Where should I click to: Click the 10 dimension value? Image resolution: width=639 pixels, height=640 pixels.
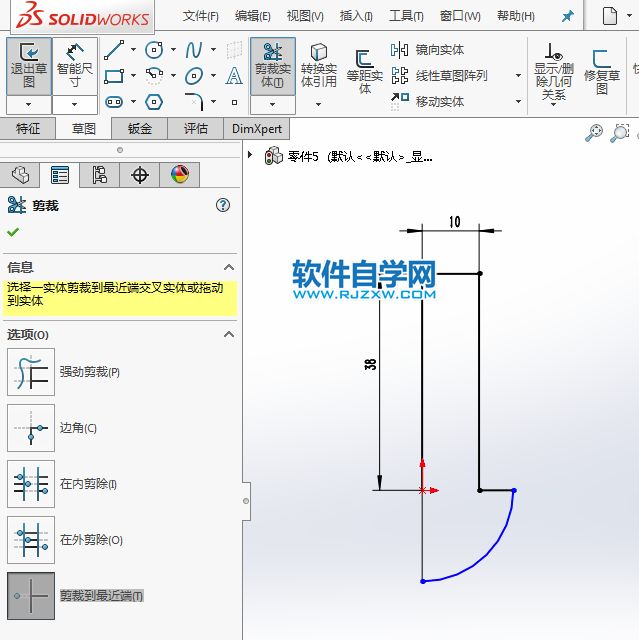tap(455, 222)
